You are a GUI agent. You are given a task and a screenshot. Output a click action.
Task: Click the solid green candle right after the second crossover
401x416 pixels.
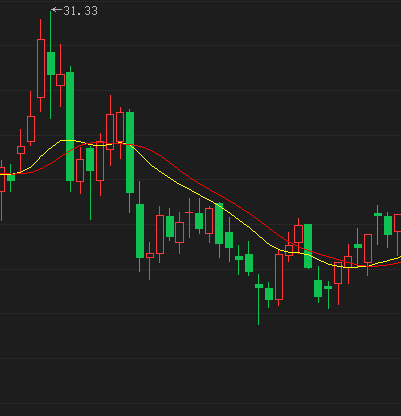[x=308, y=246]
